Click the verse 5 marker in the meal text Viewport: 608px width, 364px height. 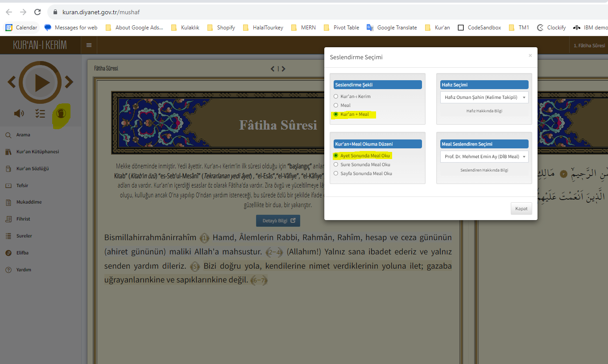pos(195,267)
